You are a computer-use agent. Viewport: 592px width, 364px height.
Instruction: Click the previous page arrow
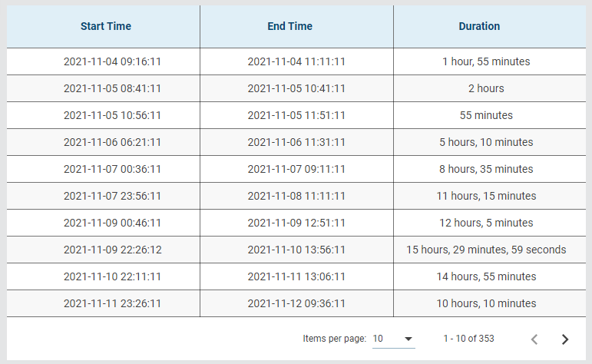534,339
